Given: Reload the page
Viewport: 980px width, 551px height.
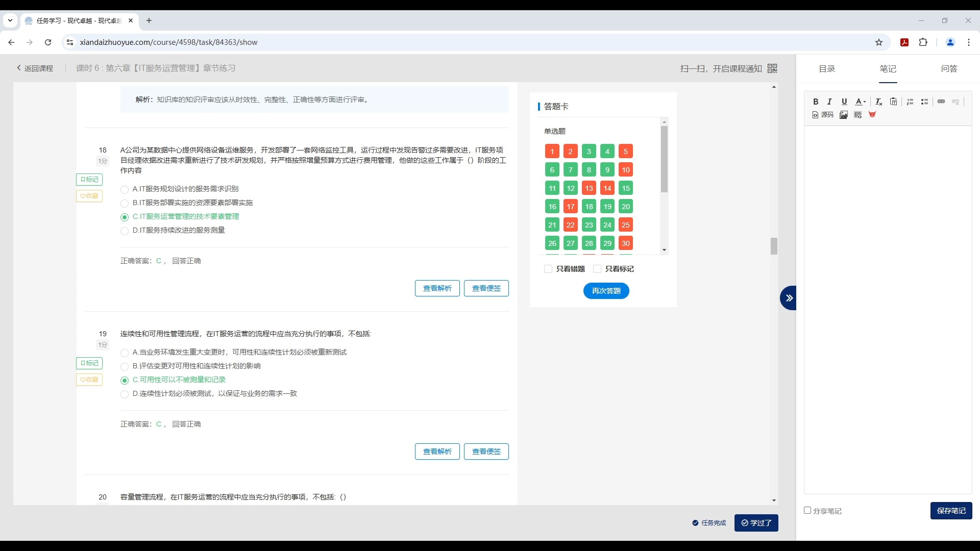Looking at the screenshot, I should coord(48,42).
